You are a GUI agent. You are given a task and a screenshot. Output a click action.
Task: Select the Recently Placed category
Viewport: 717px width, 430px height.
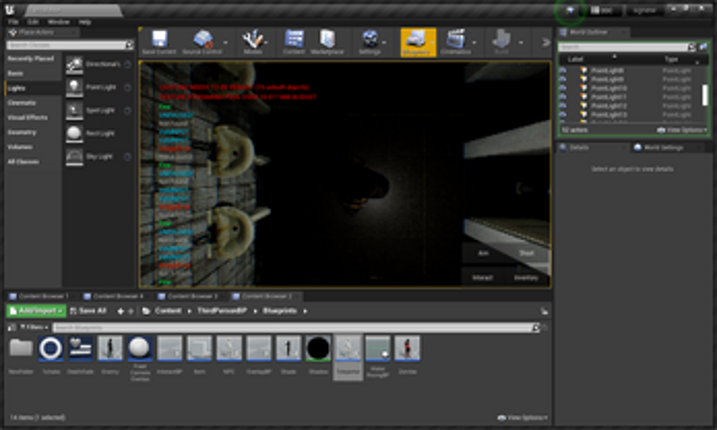[x=31, y=59]
